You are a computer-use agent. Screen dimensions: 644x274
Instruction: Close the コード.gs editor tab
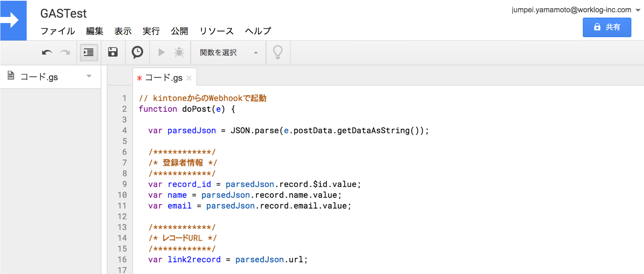coord(189,78)
